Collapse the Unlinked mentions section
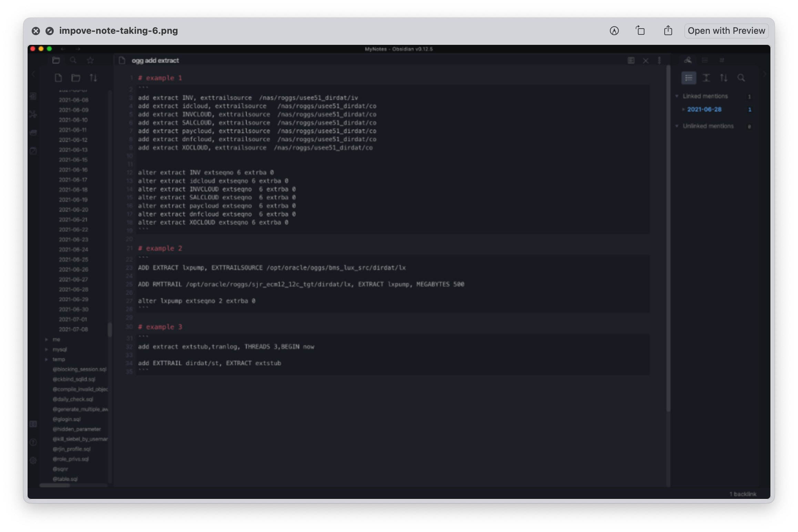 (677, 126)
